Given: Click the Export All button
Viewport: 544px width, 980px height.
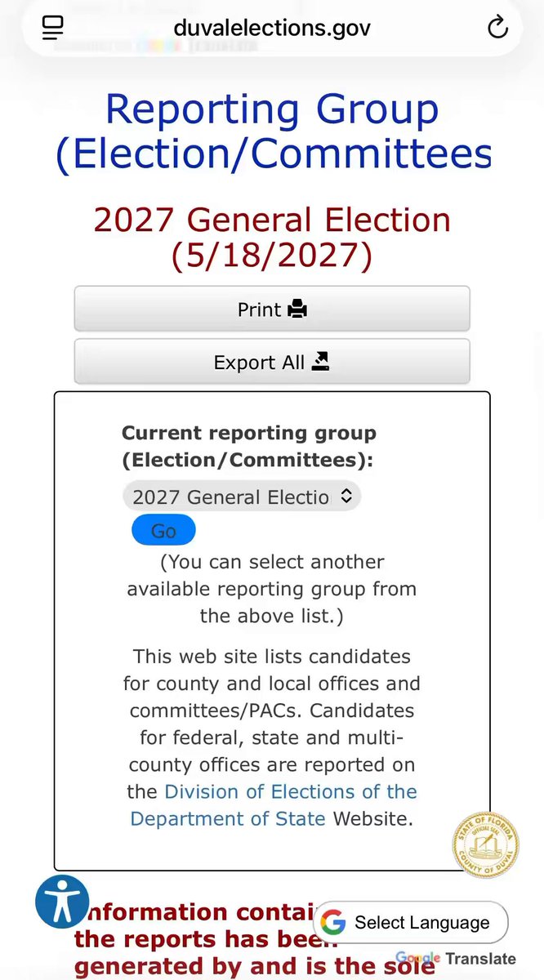Looking at the screenshot, I should (x=272, y=362).
